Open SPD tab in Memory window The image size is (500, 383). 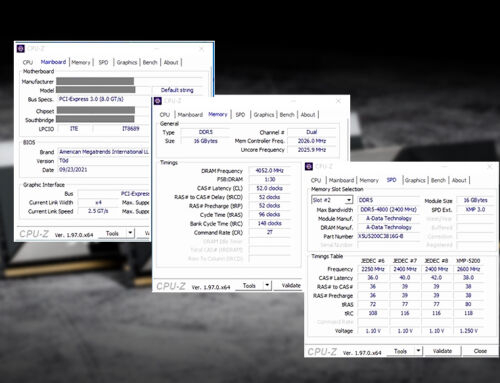pos(240,115)
